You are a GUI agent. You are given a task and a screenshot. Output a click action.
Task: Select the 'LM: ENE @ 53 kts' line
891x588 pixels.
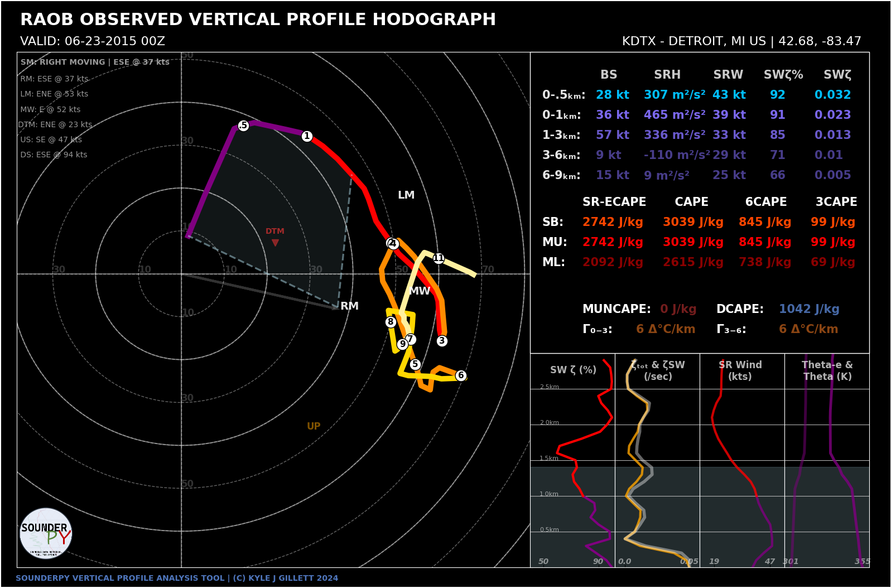54,94
